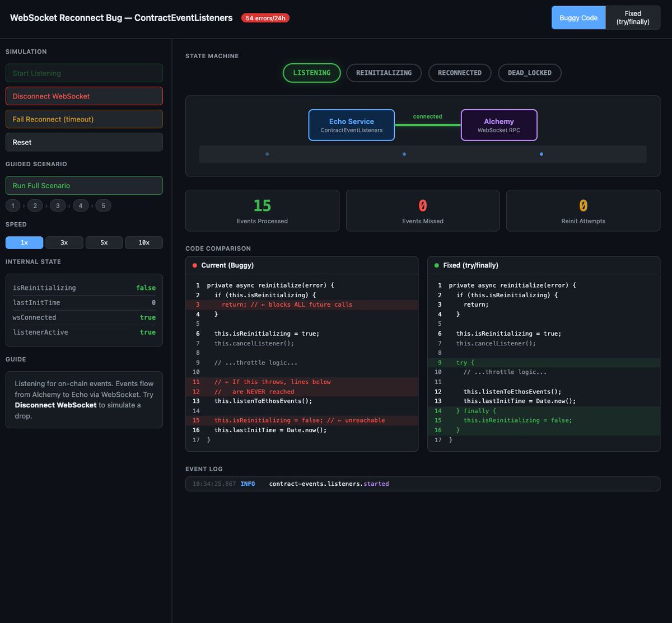This screenshot has width=672, height=623.
Task: Click fixed code line 14 } finally {
Action: pos(544,411)
